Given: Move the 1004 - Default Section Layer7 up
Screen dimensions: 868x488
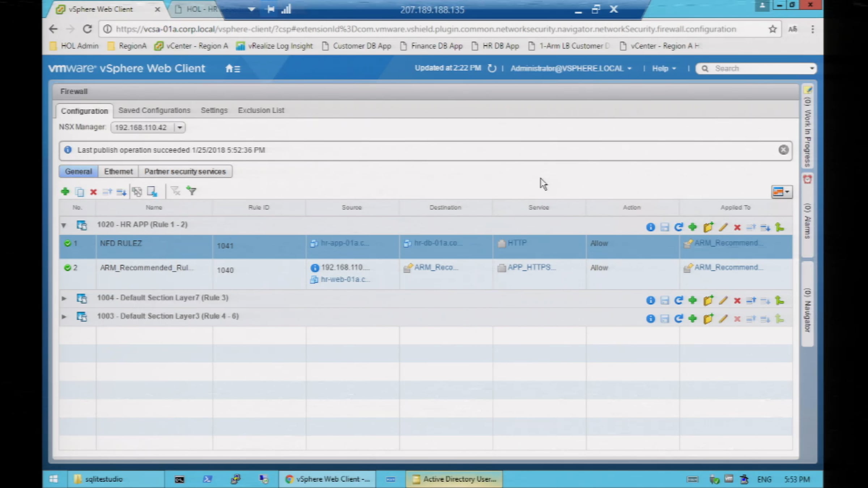Looking at the screenshot, I should click(751, 300).
